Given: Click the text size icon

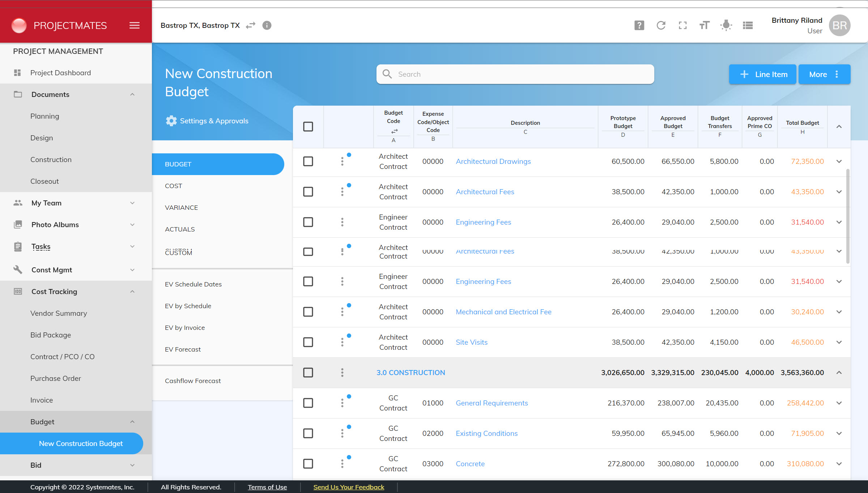Looking at the screenshot, I should click(704, 25).
